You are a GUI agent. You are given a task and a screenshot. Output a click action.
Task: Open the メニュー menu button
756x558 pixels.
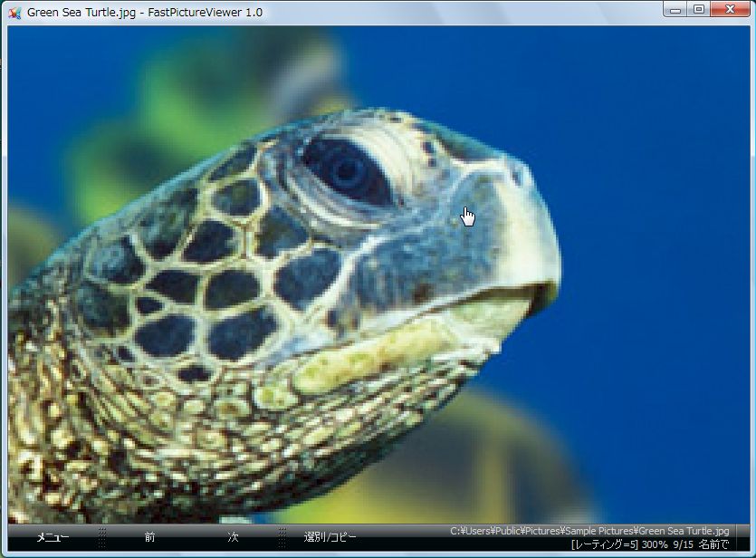click(53, 537)
